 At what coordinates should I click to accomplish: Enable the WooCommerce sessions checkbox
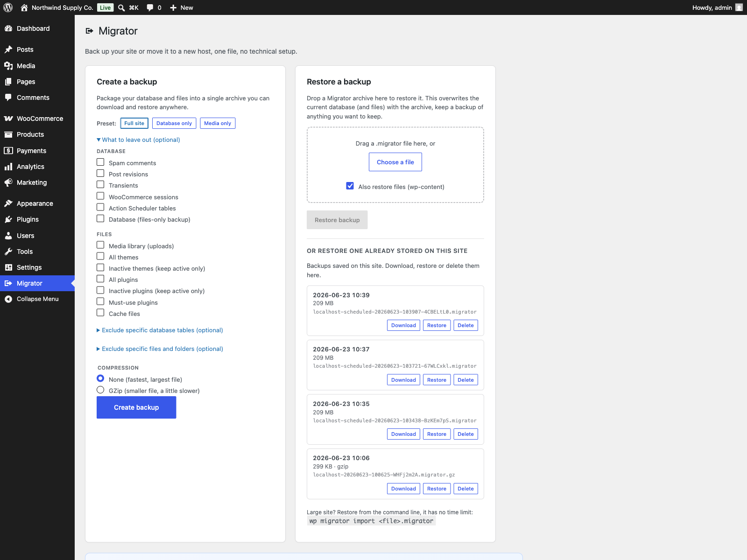coord(100,196)
